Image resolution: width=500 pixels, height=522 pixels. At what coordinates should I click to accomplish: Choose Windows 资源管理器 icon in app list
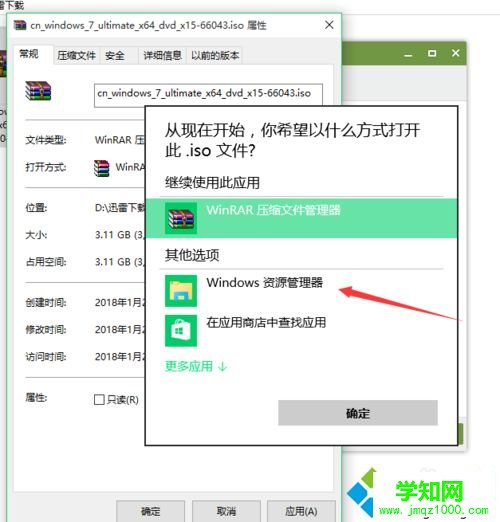click(x=181, y=291)
